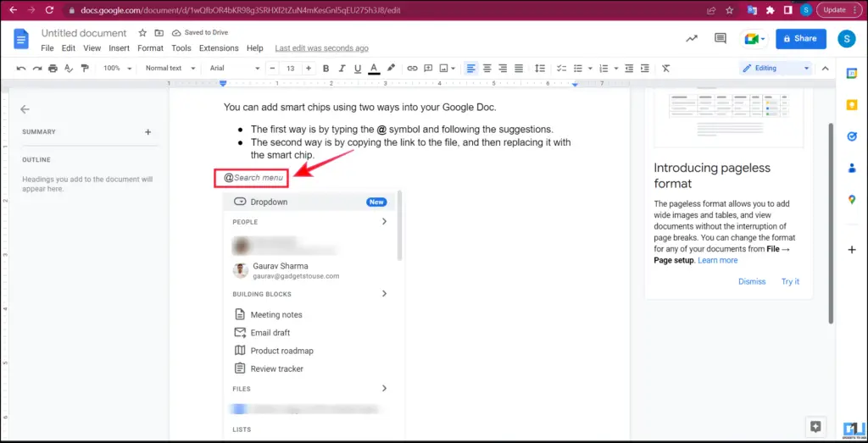Image resolution: width=868 pixels, height=443 pixels.
Task: Open the Edit menu
Action: [69, 48]
